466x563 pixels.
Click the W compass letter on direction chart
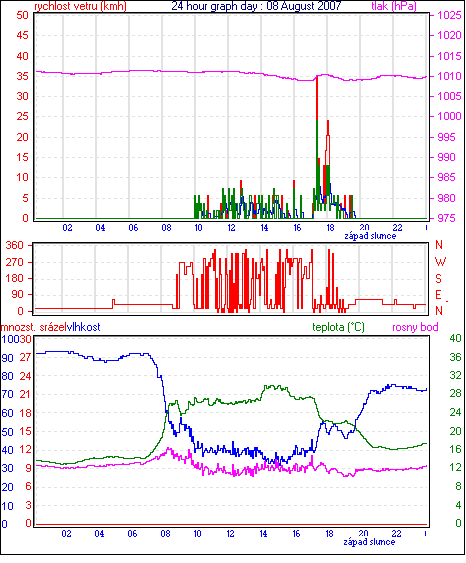pyautogui.click(x=440, y=261)
